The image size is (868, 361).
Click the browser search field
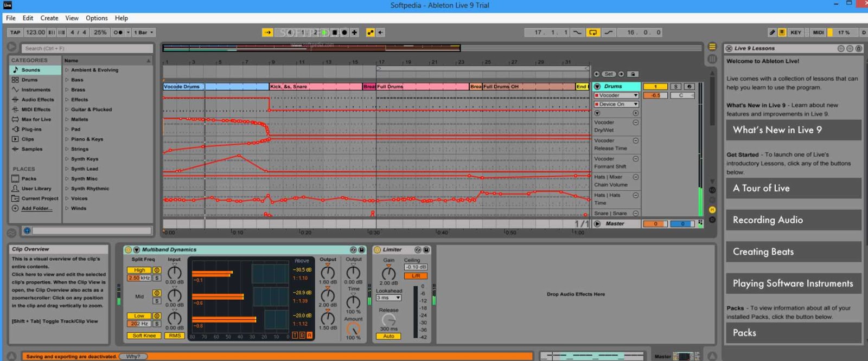(x=87, y=48)
